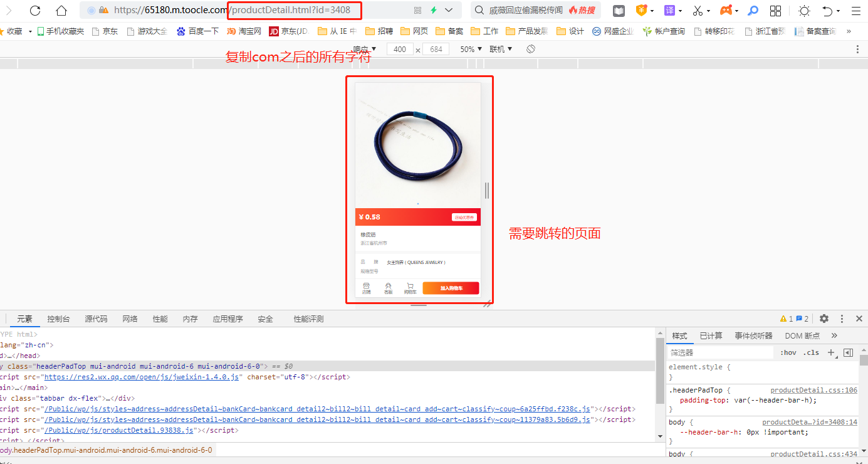Viewport: 868px width, 464px height.
Task: Open the 店铺 shop icon in page tabbar
Action: tap(367, 288)
